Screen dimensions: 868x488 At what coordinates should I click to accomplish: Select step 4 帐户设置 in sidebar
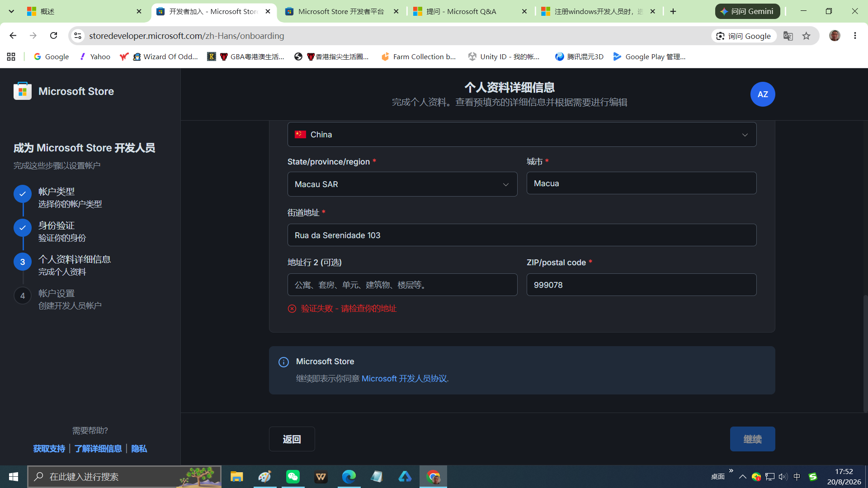click(70, 299)
